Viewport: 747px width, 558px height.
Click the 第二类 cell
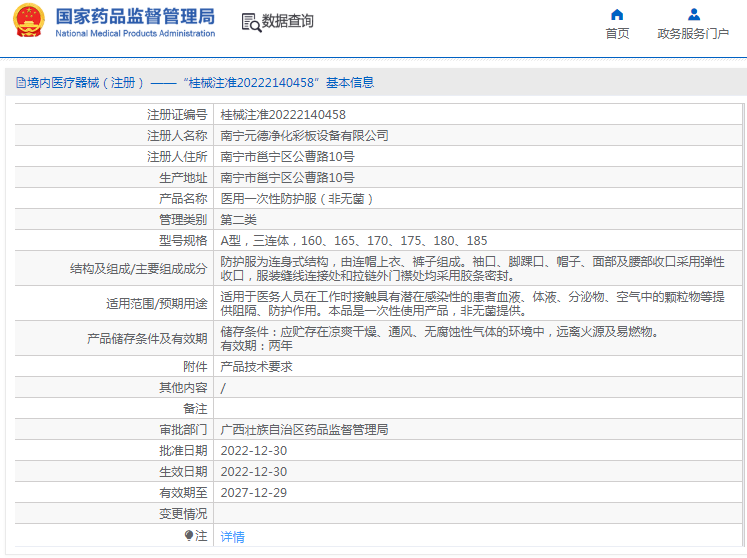tap(238, 220)
